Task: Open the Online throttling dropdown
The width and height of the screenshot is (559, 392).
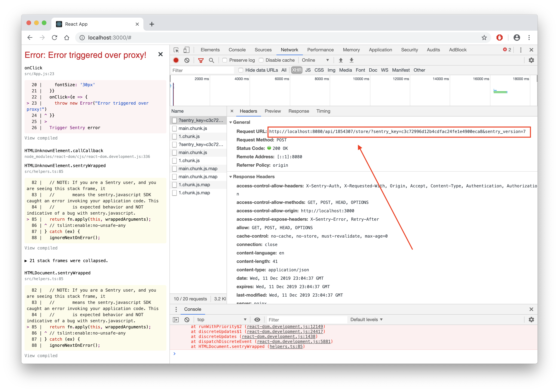Action: click(315, 60)
